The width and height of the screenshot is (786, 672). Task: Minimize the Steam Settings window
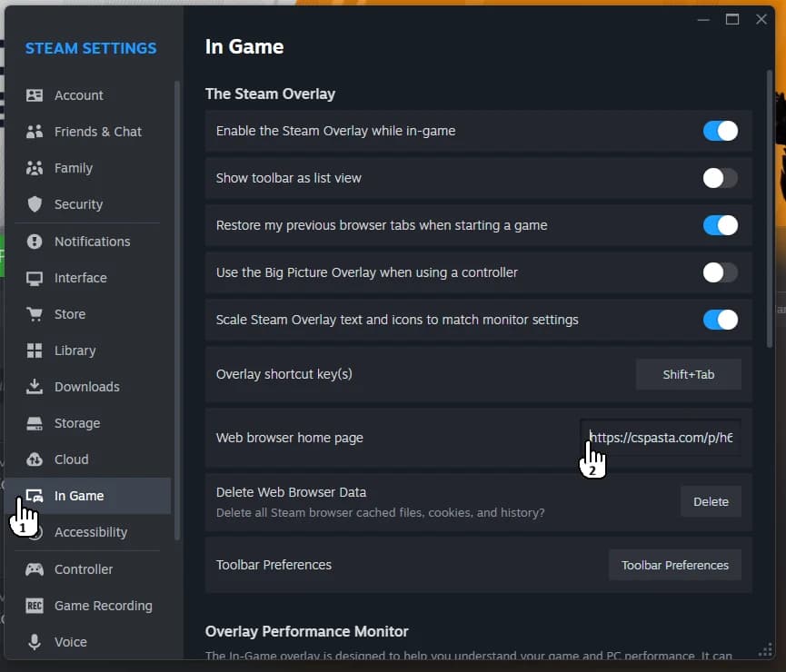(703, 20)
